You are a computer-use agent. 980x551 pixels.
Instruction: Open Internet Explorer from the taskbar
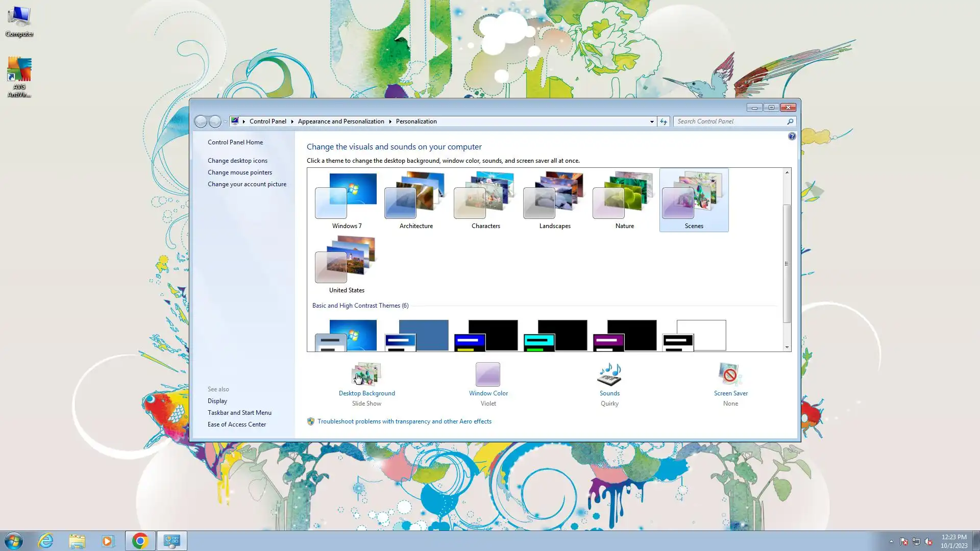[46, 541]
